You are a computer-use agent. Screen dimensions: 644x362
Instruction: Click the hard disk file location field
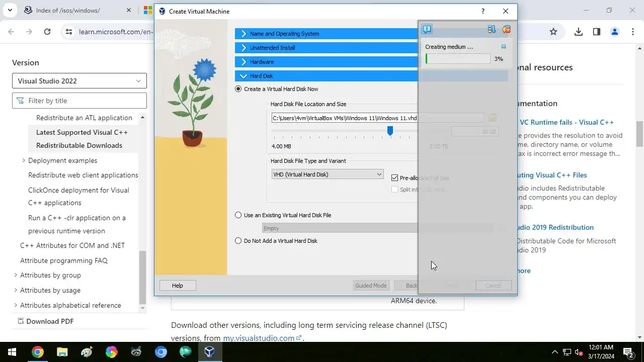tap(377, 118)
